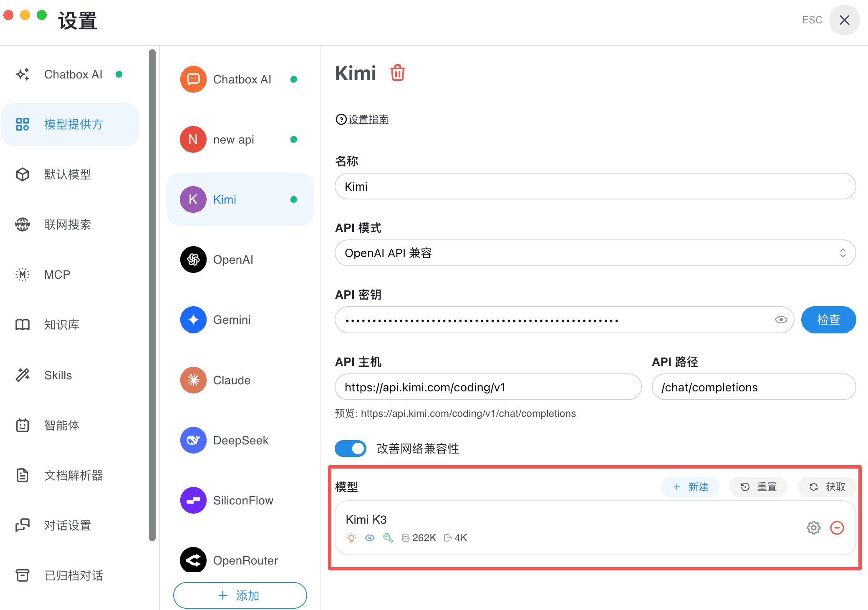
Task: Select Chatbox AI in the provider list
Action: click(x=240, y=79)
